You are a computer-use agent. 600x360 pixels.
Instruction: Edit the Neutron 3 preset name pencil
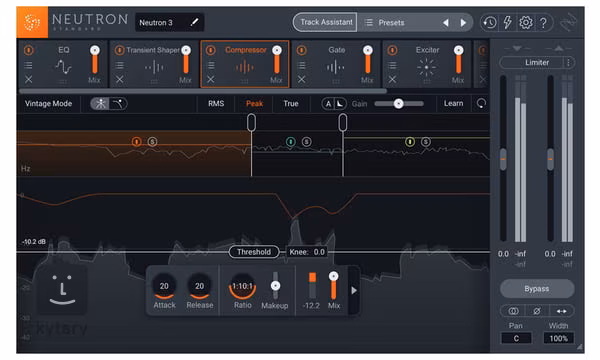194,22
